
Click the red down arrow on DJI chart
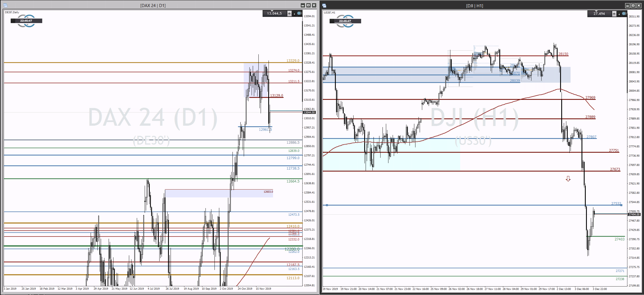click(568, 179)
